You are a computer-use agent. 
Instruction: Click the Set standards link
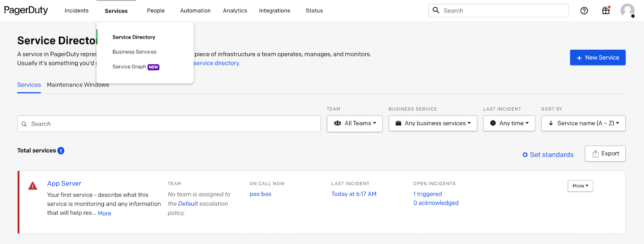(x=551, y=155)
